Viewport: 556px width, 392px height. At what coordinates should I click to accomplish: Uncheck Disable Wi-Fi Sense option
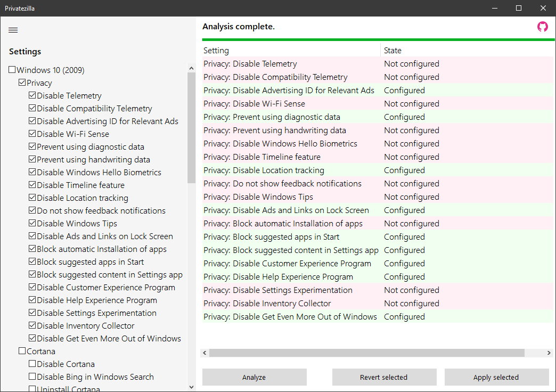[32, 134]
